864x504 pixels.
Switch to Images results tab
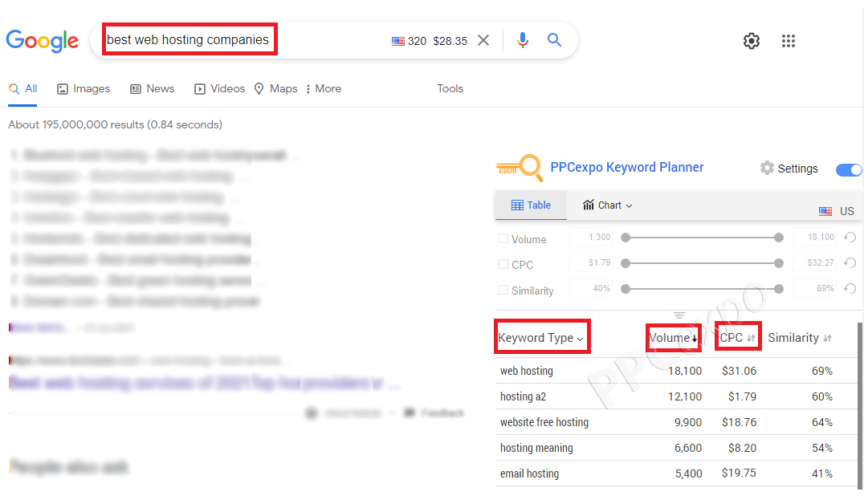(84, 89)
